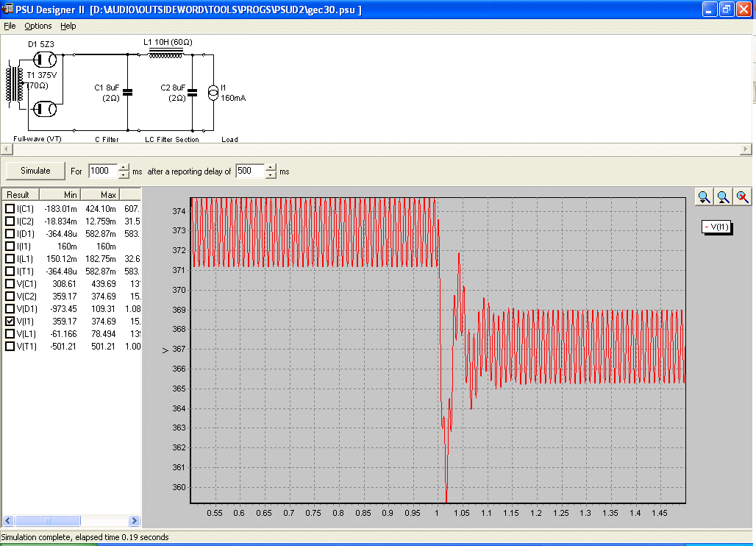
Task: Click the zoom-in magnifier with down arrow
Action: 704,196
